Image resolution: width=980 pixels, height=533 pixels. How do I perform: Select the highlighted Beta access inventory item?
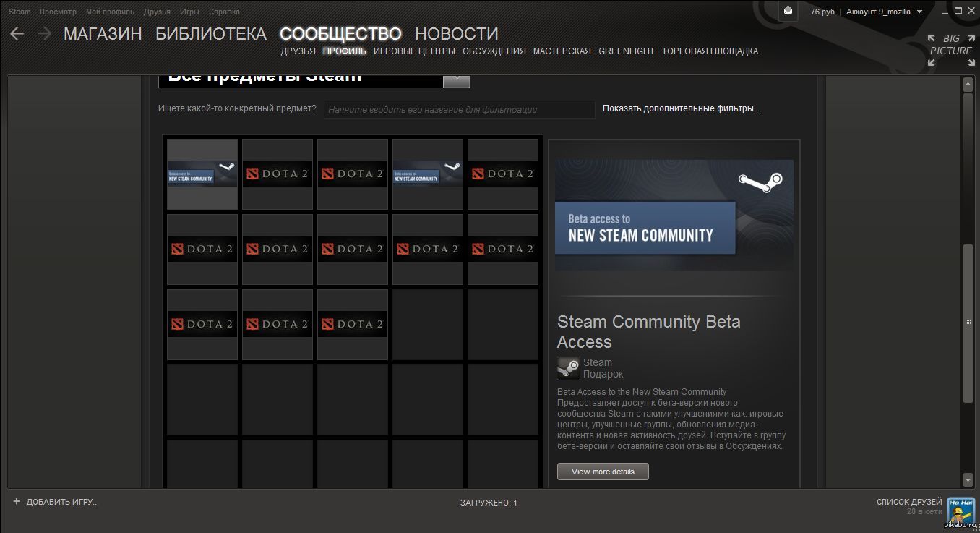[x=202, y=174]
